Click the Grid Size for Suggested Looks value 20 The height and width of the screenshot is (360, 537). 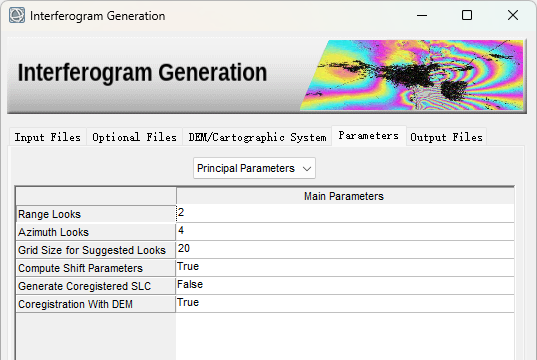(345, 249)
